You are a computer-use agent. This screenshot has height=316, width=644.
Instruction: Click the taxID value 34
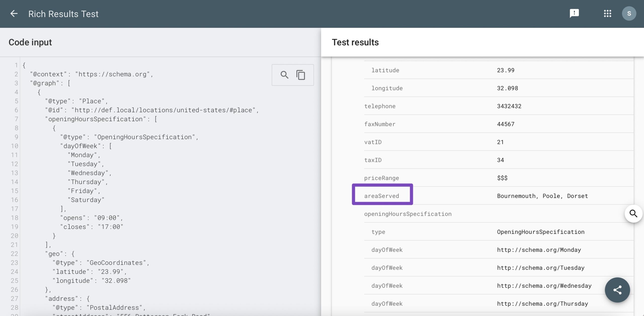tap(500, 160)
